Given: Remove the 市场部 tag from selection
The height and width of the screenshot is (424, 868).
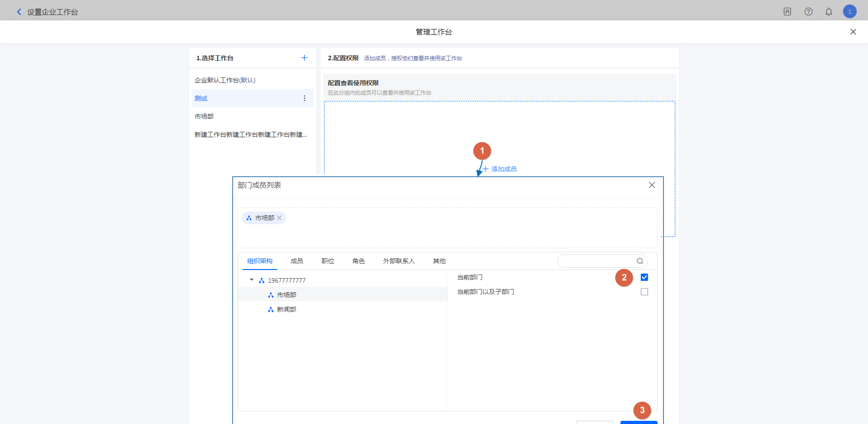Looking at the screenshot, I should [x=280, y=218].
